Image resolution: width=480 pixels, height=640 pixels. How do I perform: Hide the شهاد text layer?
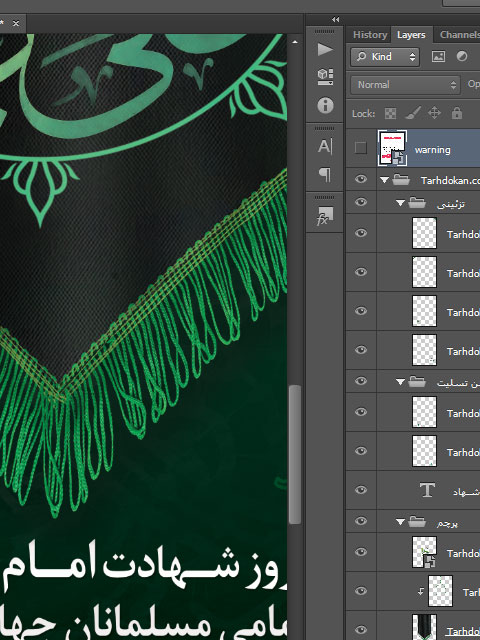tap(361, 490)
